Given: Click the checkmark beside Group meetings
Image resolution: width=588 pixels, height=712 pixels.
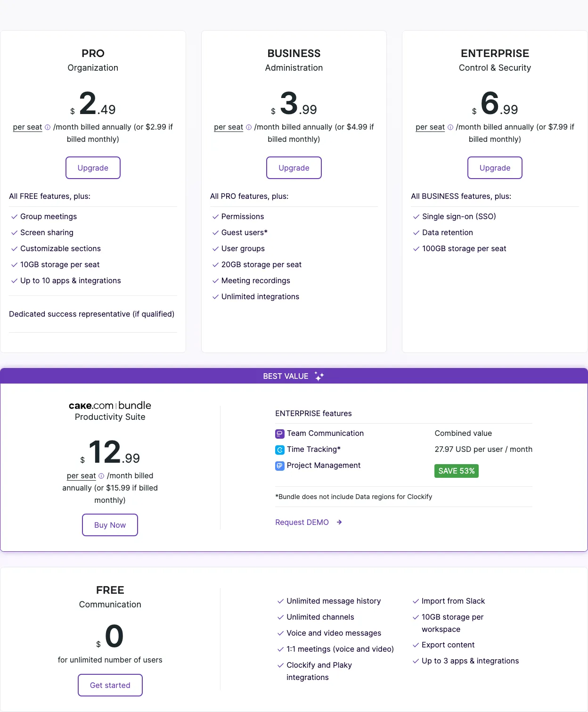Looking at the screenshot, I should pos(14,216).
